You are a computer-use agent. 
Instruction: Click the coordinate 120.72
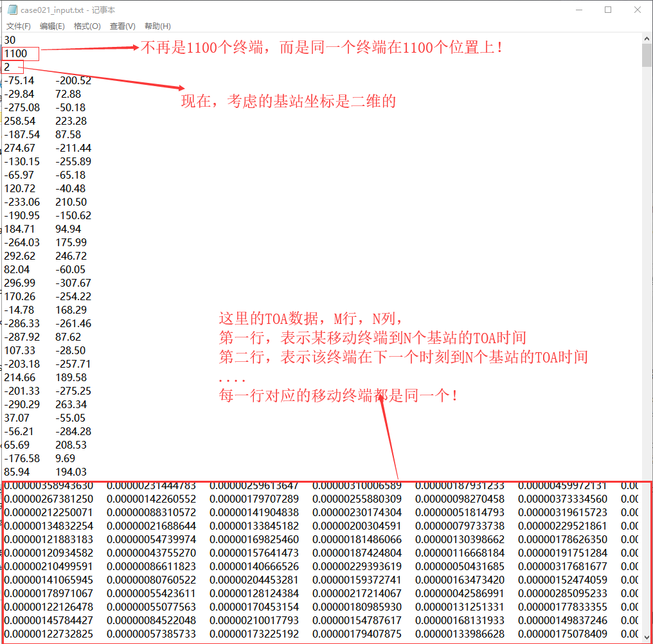tap(20, 189)
